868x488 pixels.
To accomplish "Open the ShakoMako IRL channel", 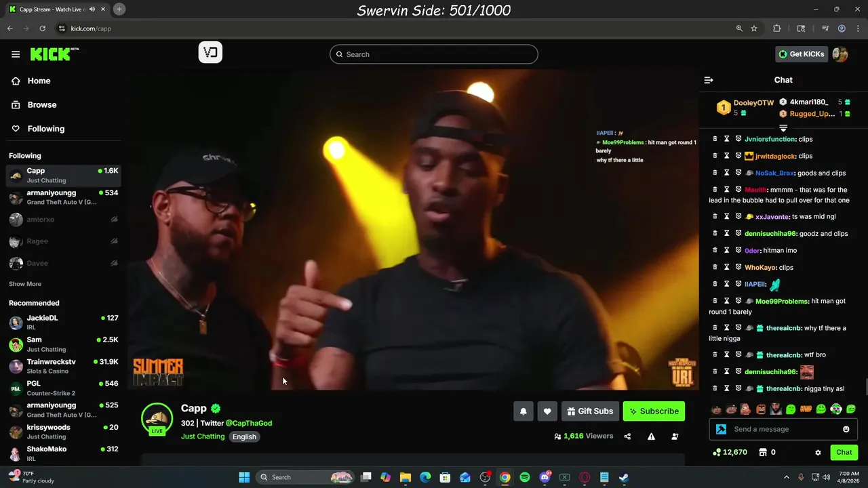I will [63, 453].
